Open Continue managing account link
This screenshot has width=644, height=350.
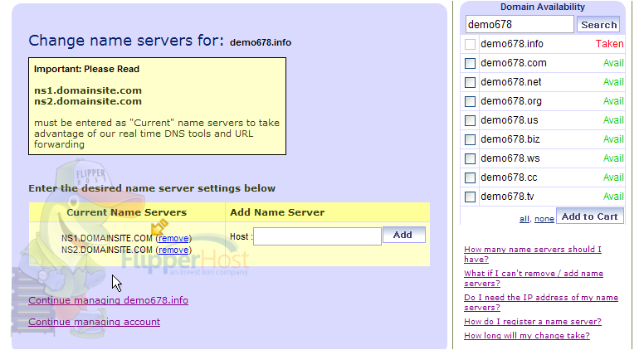94,322
